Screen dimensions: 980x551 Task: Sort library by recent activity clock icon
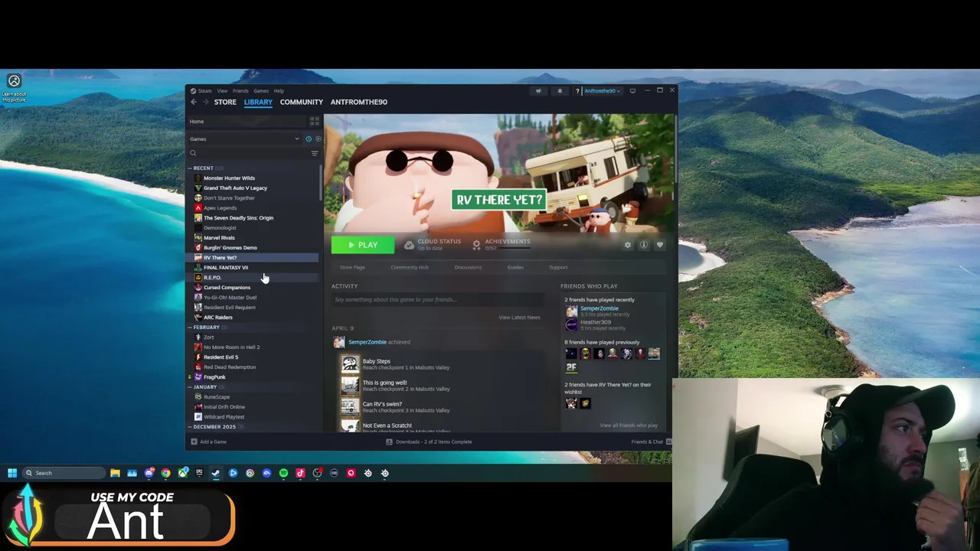(309, 139)
